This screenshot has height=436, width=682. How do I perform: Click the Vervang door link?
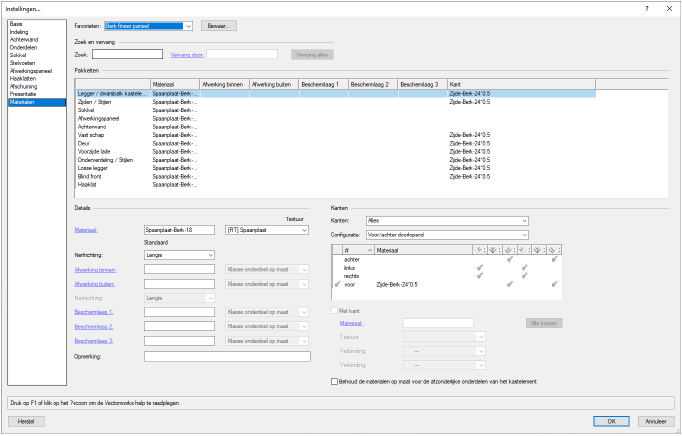(187, 55)
